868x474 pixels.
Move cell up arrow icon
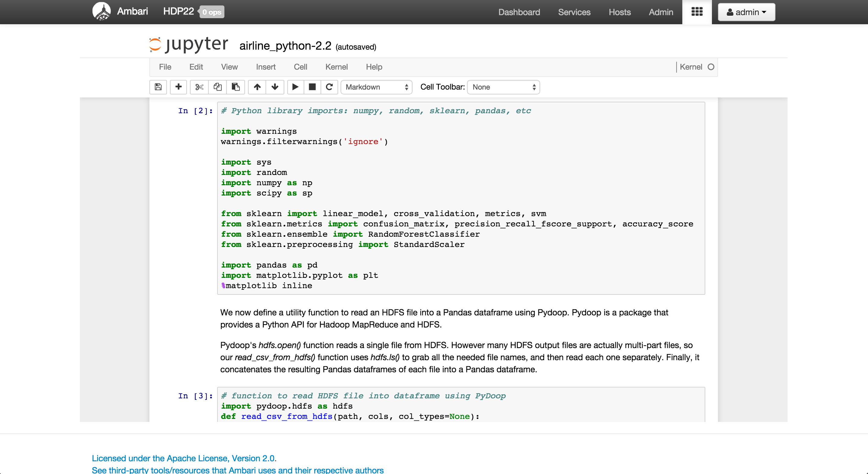[257, 87]
